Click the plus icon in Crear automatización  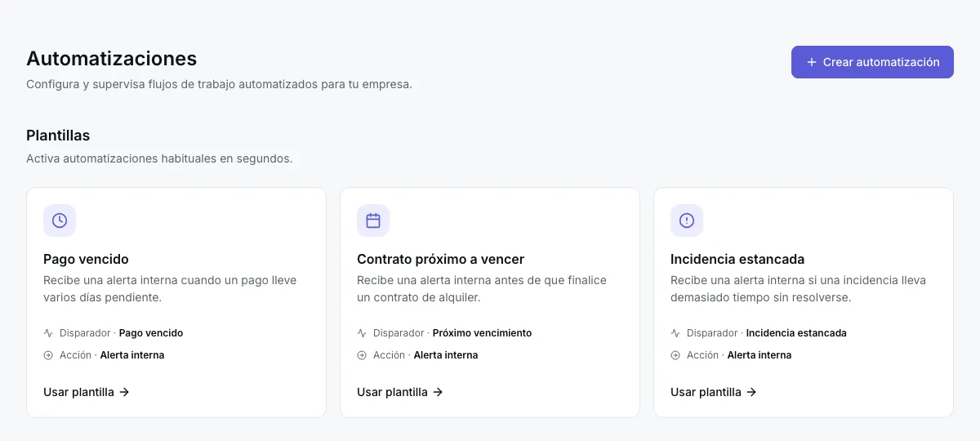pos(811,62)
